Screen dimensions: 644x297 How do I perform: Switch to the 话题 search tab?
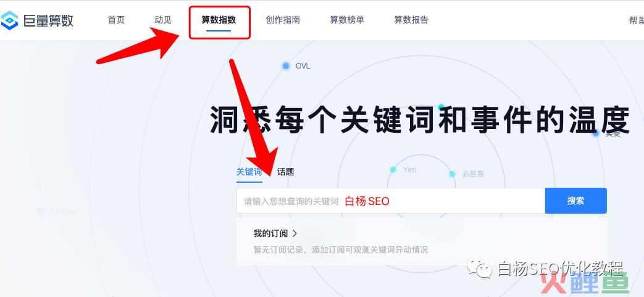tap(285, 172)
